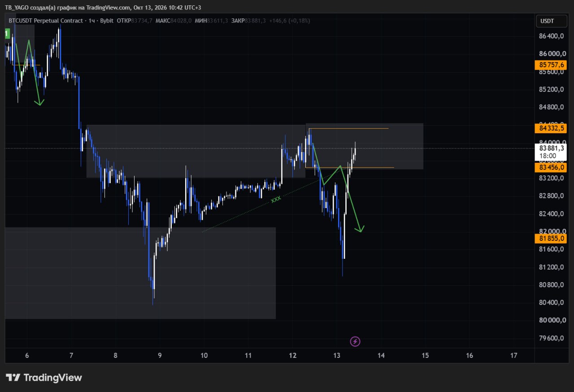Click the orange 85 757,6 price label
The width and height of the screenshot is (574, 392).
[x=551, y=65]
